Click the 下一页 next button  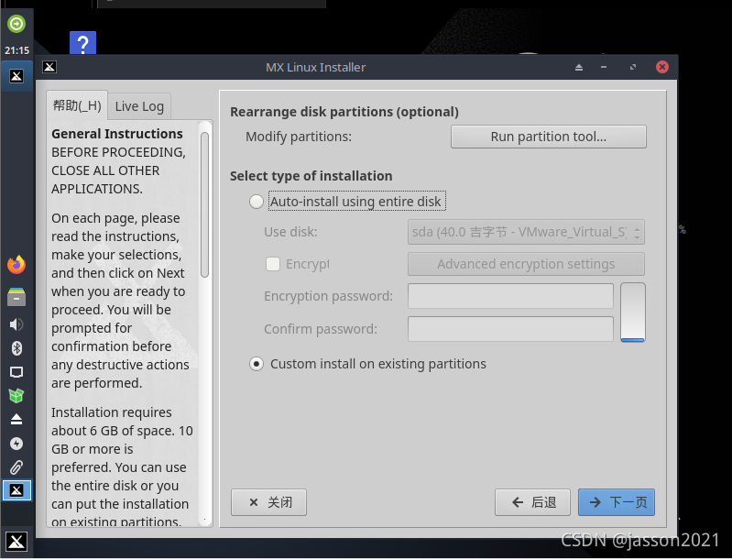coord(617,502)
